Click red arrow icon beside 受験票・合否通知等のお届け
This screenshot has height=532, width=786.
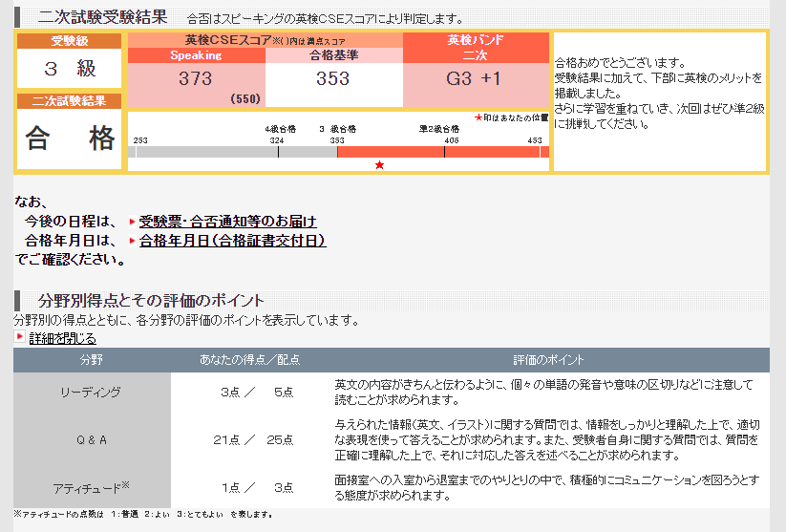[132, 222]
